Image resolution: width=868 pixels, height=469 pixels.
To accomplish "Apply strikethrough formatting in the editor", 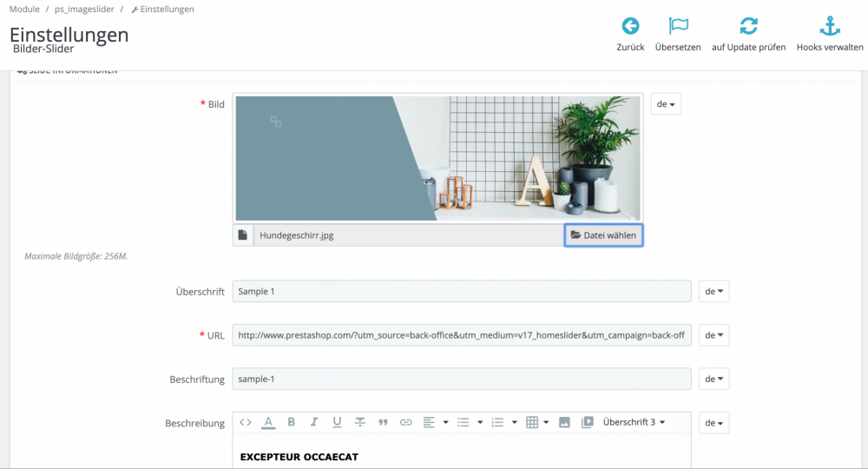I will pos(360,422).
